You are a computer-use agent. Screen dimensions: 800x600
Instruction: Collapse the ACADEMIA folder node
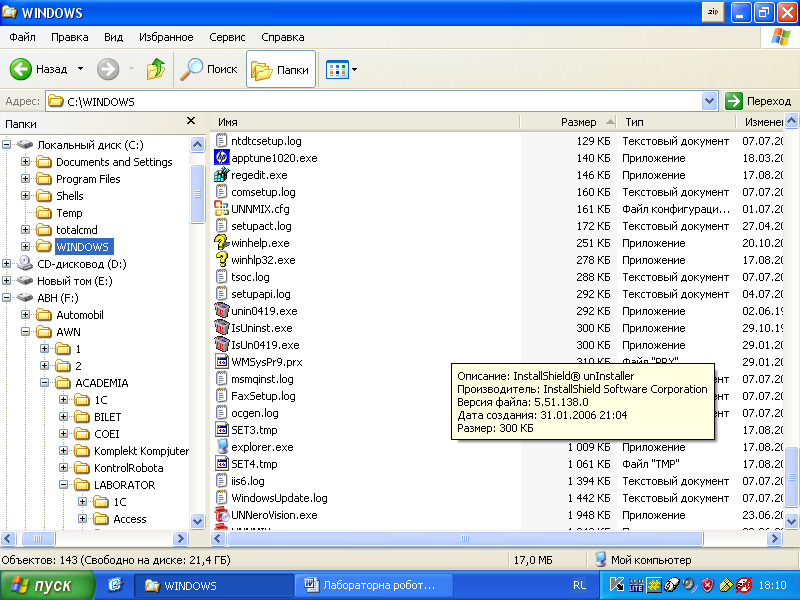pos(44,383)
